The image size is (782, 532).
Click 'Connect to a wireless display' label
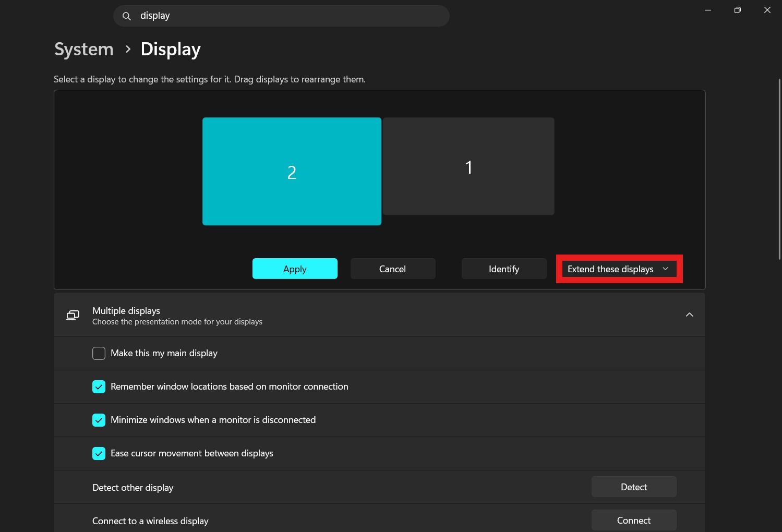coord(150,521)
